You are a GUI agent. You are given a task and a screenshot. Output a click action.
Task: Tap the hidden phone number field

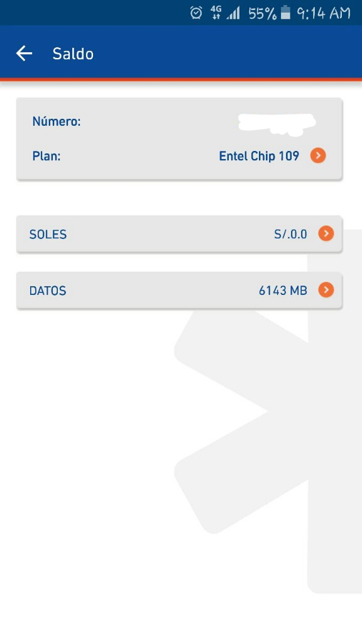click(277, 125)
